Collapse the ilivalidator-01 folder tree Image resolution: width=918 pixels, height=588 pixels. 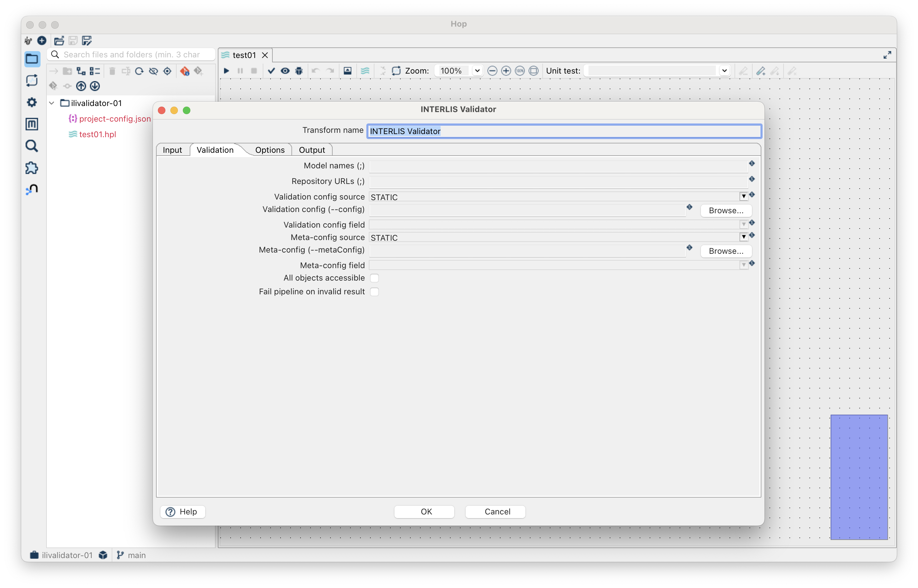(x=52, y=103)
